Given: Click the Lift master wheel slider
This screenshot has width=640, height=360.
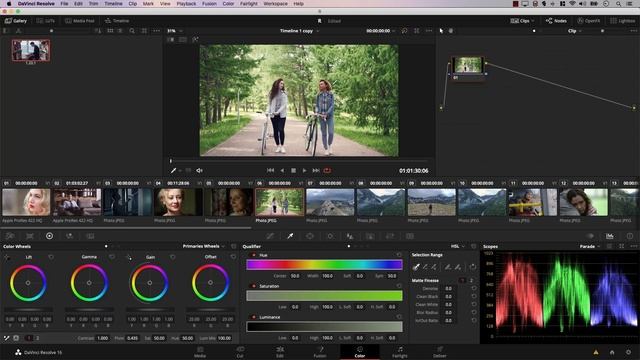Looking at the screenshot, I should pyautogui.click(x=28, y=310).
